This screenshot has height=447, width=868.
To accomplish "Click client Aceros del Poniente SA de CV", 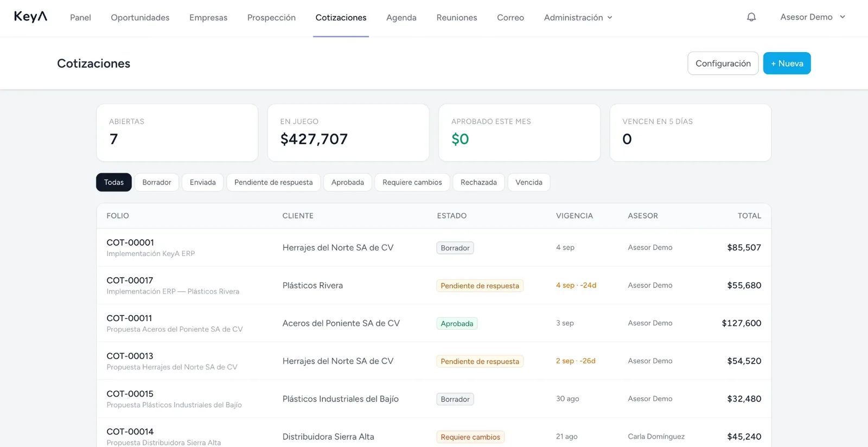I will click(x=341, y=323).
